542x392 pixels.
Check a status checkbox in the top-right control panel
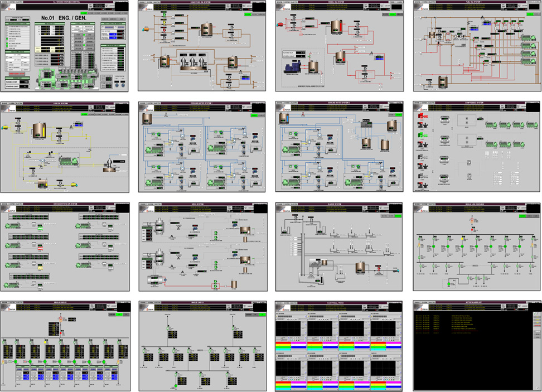103,26
